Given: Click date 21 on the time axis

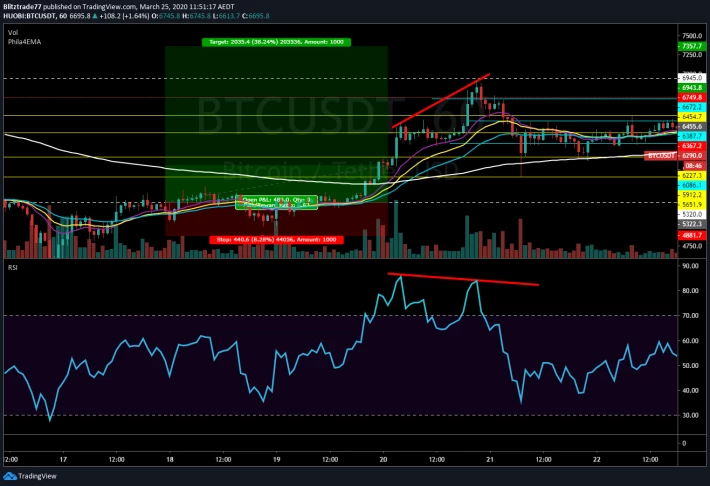Looking at the screenshot, I should [x=490, y=460].
